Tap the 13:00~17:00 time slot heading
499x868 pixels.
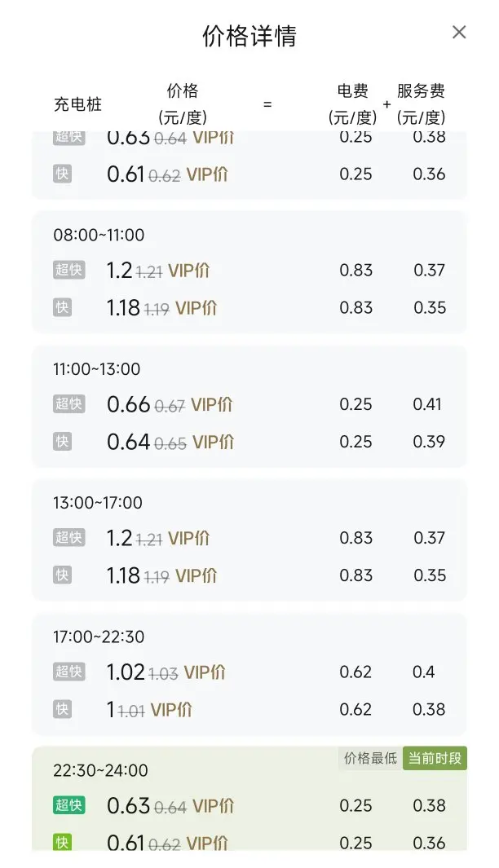(x=98, y=503)
